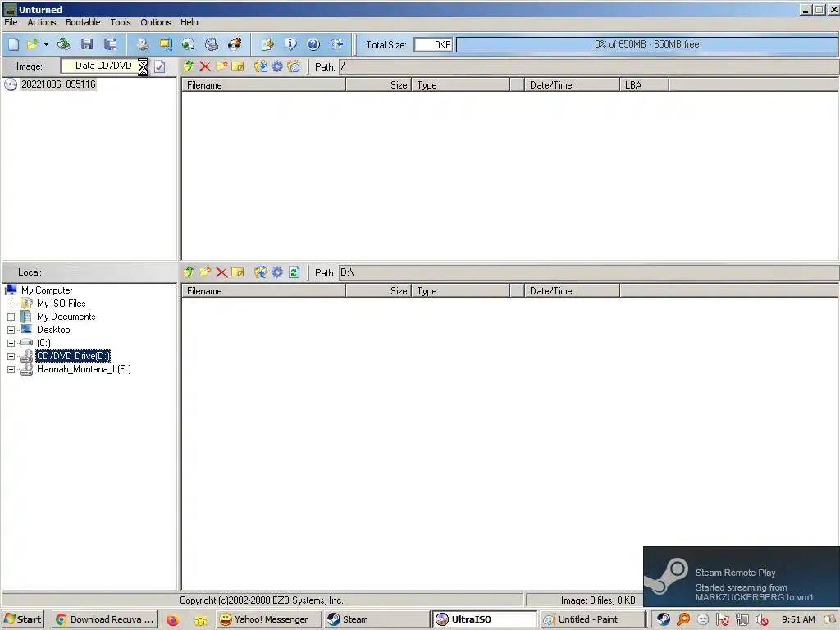This screenshot has width=840, height=630.
Task: Click the red X delete icon in image pane
Action: [205, 66]
